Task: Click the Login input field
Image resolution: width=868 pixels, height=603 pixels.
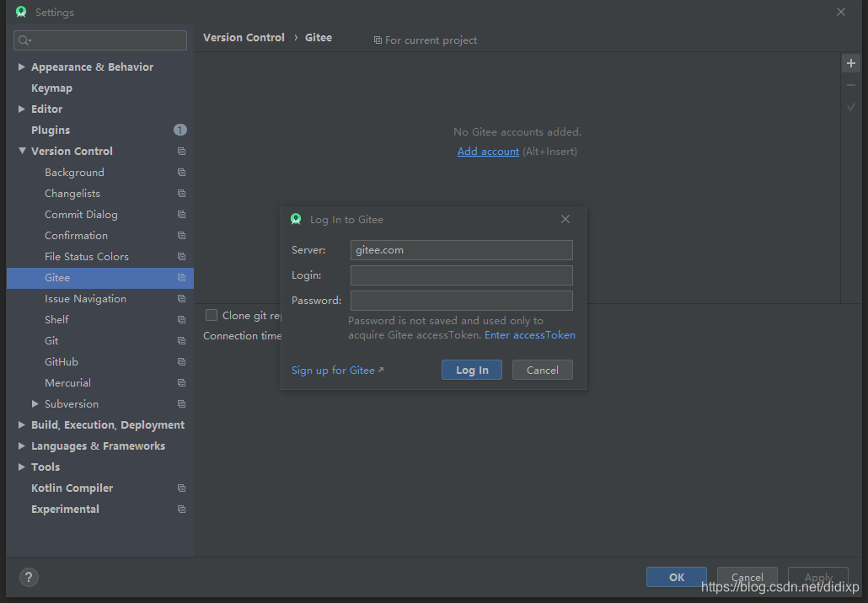Action: click(461, 275)
